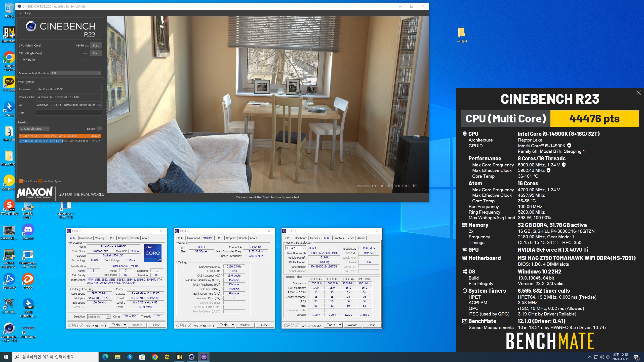Click the Cinebench taskbar icon
The image size is (644, 362).
(192, 357)
